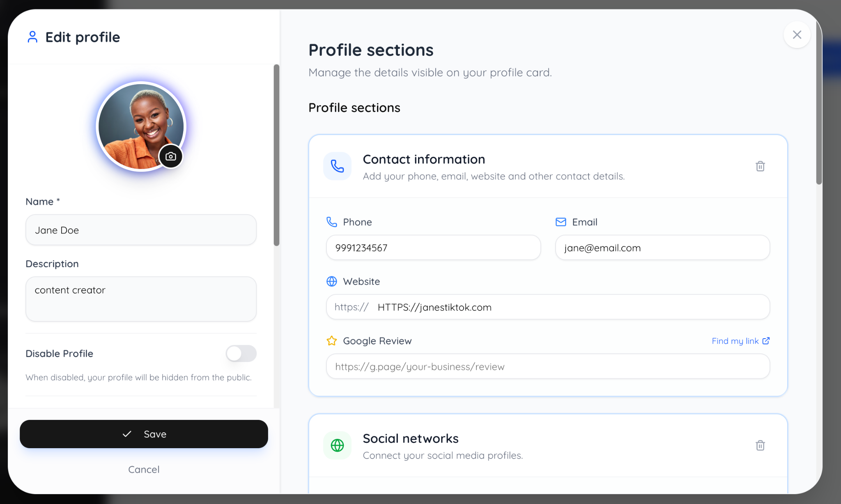Click the star icon beside Google Review
The width and height of the screenshot is (841, 504).
(331, 341)
